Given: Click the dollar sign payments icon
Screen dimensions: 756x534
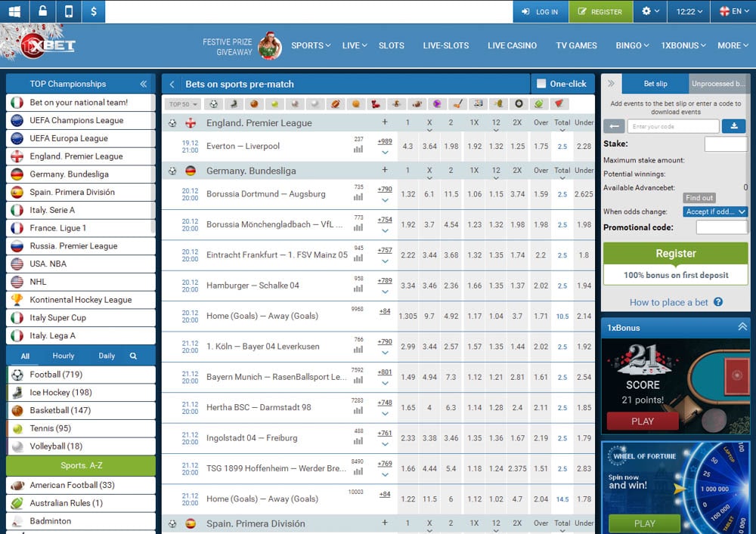Looking at the screenshot, I should 93,11.
